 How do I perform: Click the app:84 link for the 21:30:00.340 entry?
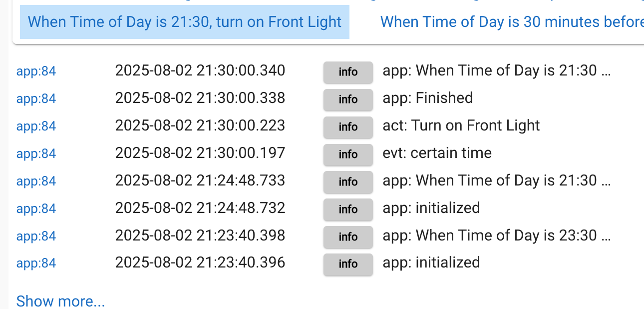(x=36, y=71)
